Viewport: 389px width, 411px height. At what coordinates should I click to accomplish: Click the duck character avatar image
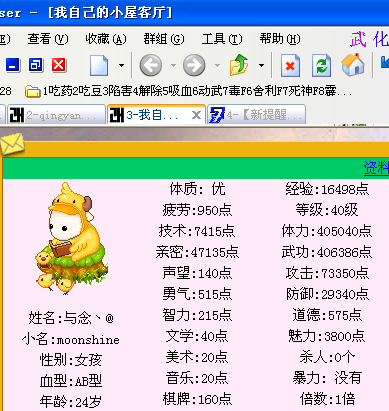[71, 239]
